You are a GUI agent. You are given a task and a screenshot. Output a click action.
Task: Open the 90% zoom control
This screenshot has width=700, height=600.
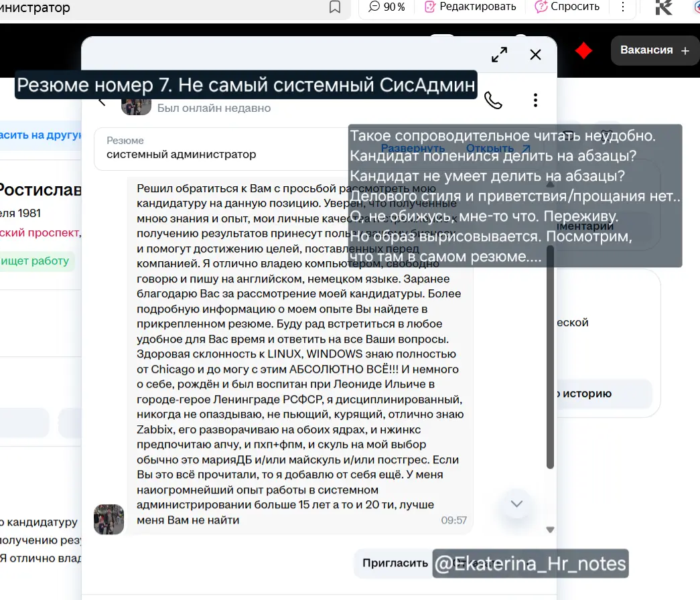387,7
